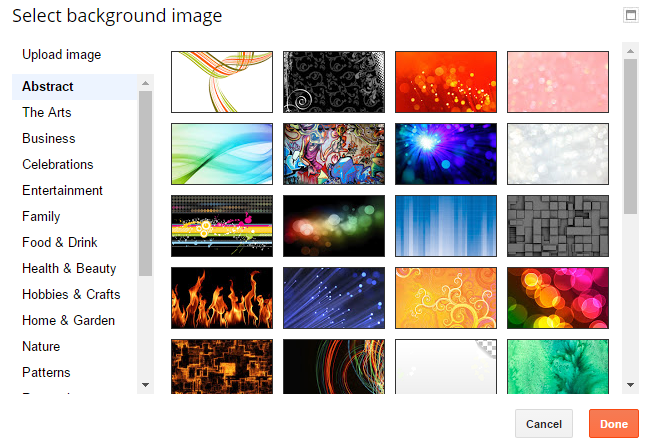Select the Abstract category

coord(48,87)
